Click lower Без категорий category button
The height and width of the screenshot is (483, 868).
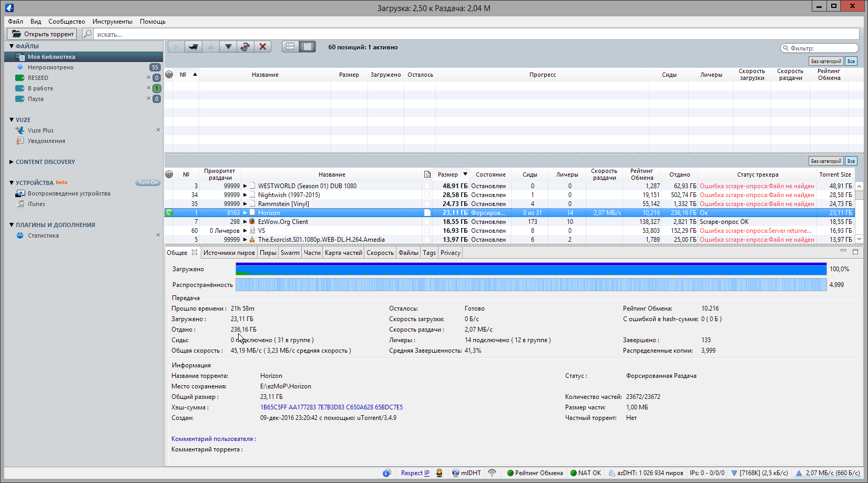click(826, 161)
